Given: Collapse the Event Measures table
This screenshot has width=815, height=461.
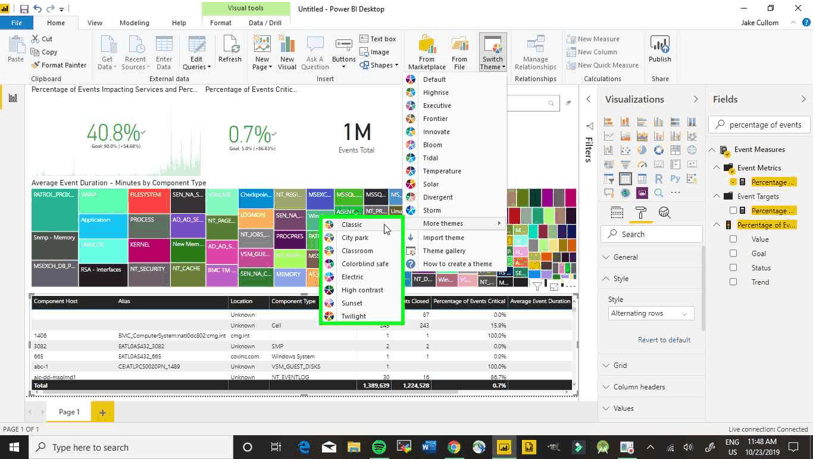Looking at the screenshot, I should pos(712,150).
